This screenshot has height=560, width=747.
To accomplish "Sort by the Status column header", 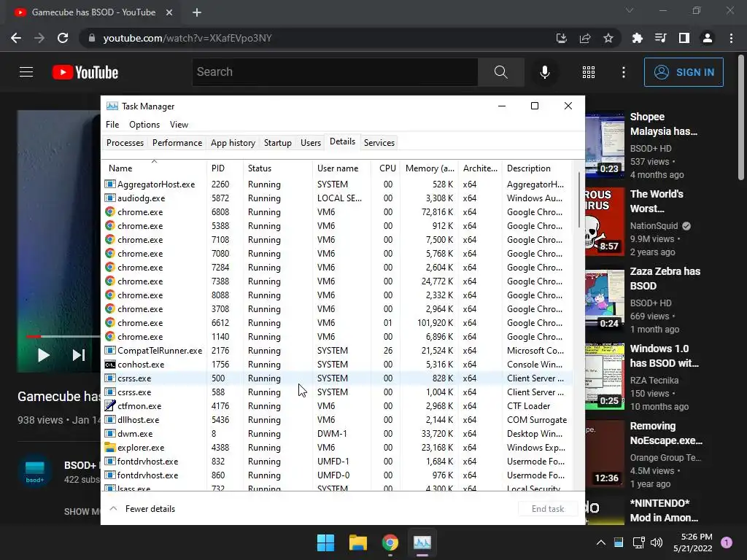I will pos(278,168).
